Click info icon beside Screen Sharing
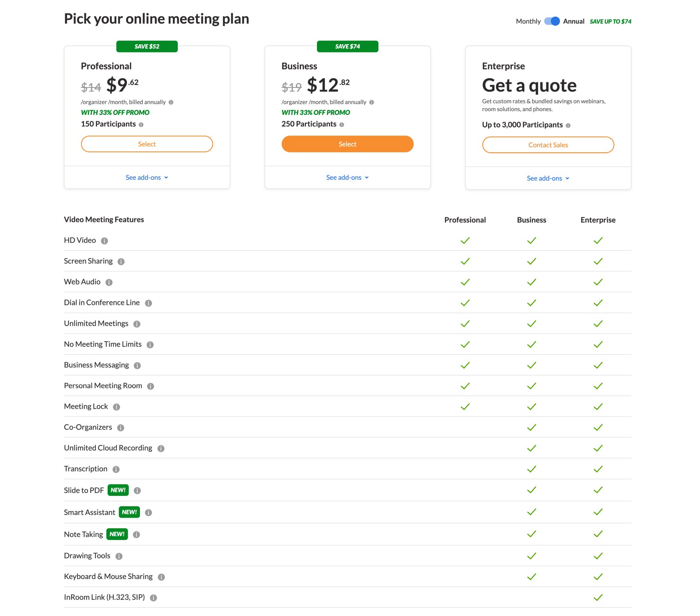This screenshot has height=616, width=700. tap(121, 262)
